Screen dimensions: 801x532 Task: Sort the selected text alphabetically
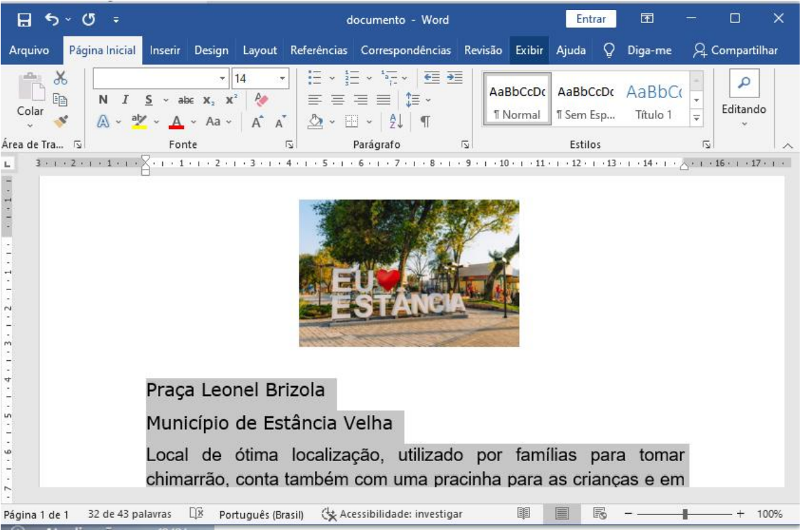point(396,122)
